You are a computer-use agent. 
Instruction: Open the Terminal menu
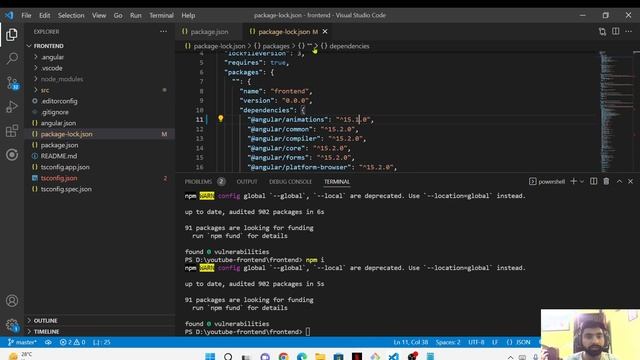[x=161, y=15]
